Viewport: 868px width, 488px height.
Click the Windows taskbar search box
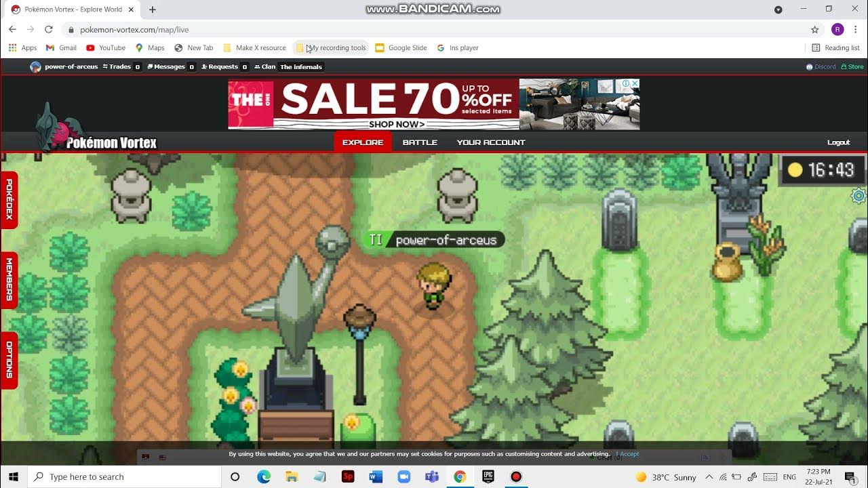[124, 476]
